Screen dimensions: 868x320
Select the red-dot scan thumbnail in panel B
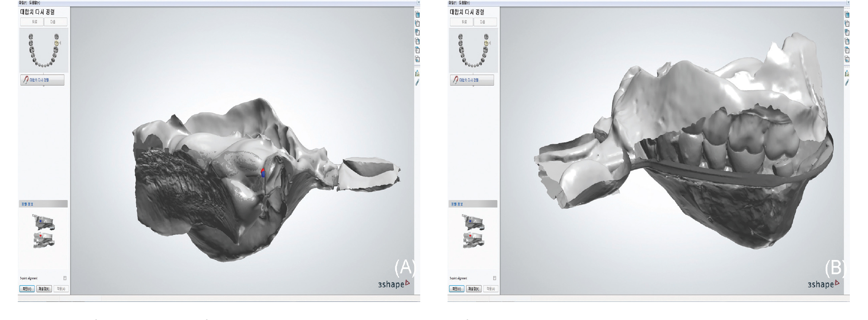pos(474,240)
